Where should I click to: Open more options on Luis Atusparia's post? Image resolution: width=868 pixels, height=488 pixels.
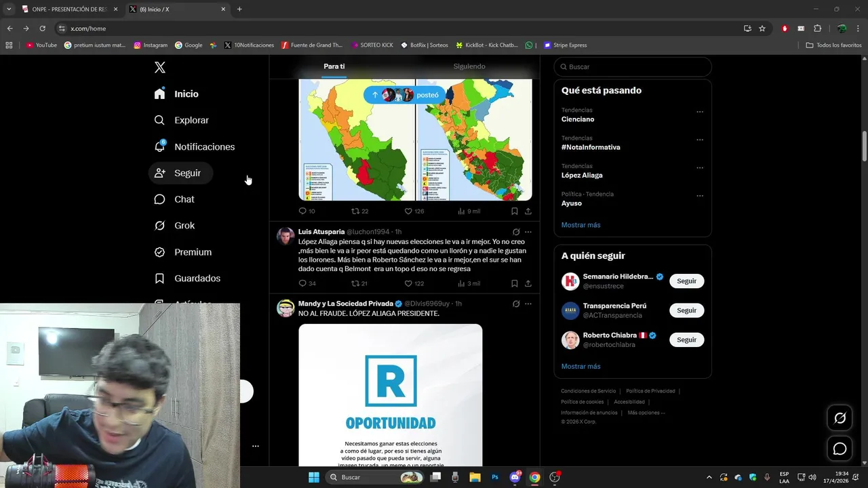pos(528,232)
